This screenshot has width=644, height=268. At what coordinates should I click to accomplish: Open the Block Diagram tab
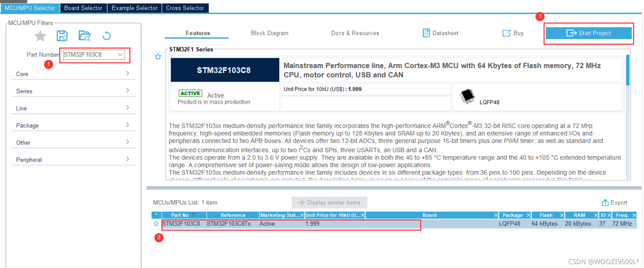pos(270,33)
